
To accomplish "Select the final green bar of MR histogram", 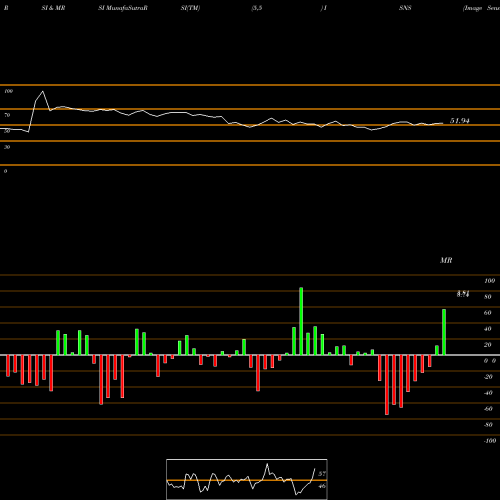I will pos(444,332).
